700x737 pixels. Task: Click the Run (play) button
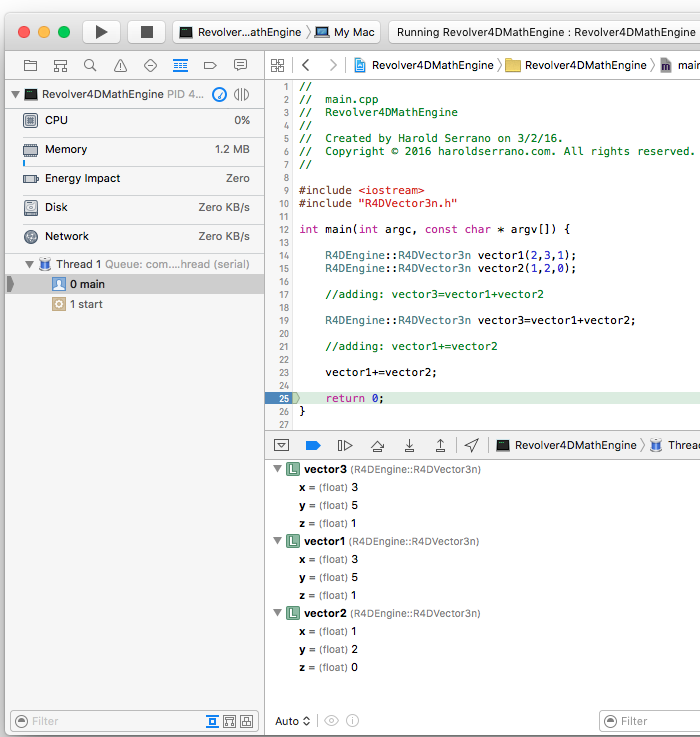[101, 32]
